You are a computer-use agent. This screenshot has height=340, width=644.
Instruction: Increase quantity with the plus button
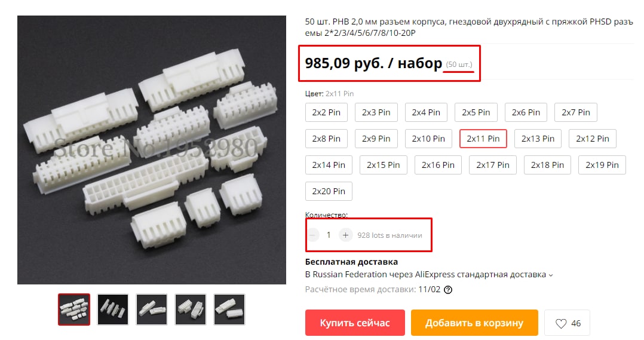tap(345, 235)
